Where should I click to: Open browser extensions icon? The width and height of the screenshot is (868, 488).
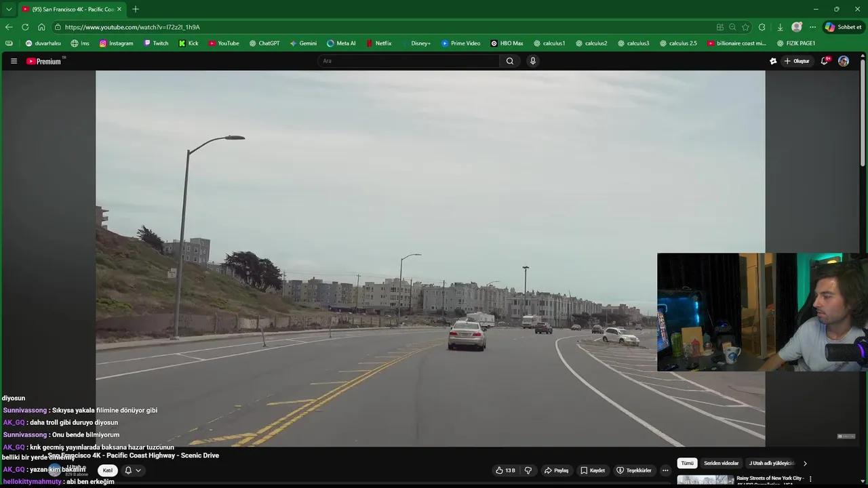(x=762, y=27)
